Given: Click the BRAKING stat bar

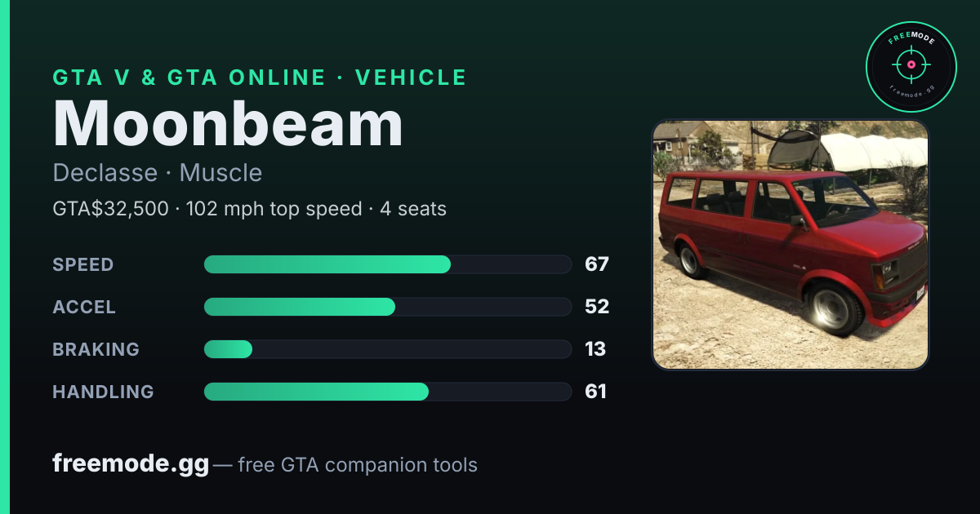Looking at the screenshot, I should click(387, 349).
